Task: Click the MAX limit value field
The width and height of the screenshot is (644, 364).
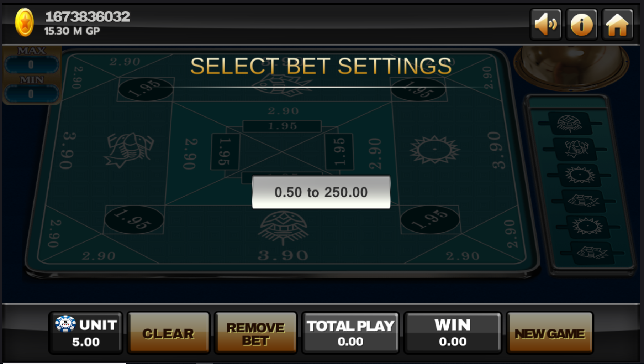Action: (31, 65)
